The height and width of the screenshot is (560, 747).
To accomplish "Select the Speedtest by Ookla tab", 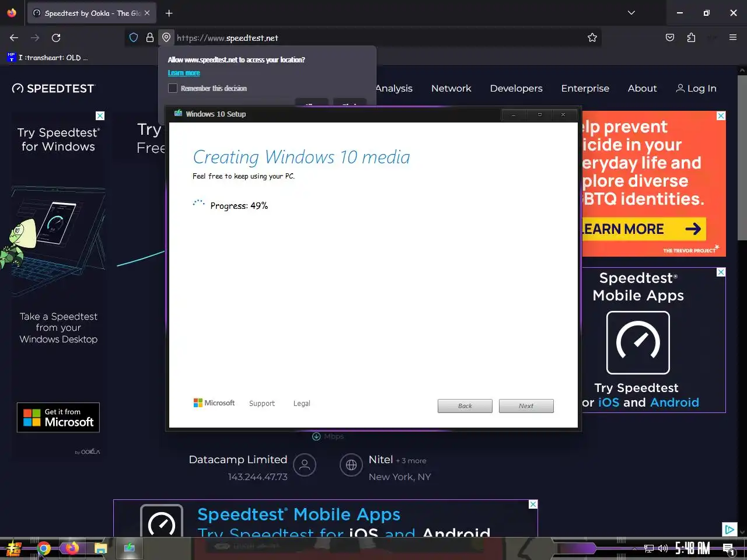I will 92,13.
